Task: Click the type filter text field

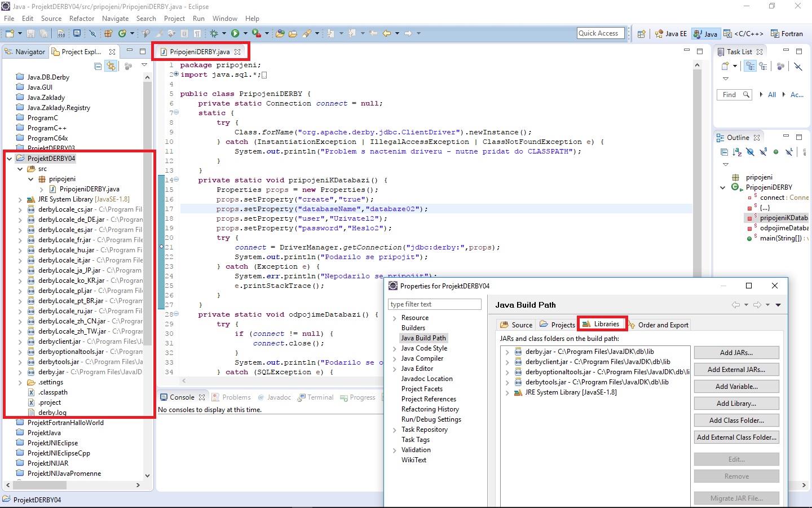Action: click(x=434, y=304)
